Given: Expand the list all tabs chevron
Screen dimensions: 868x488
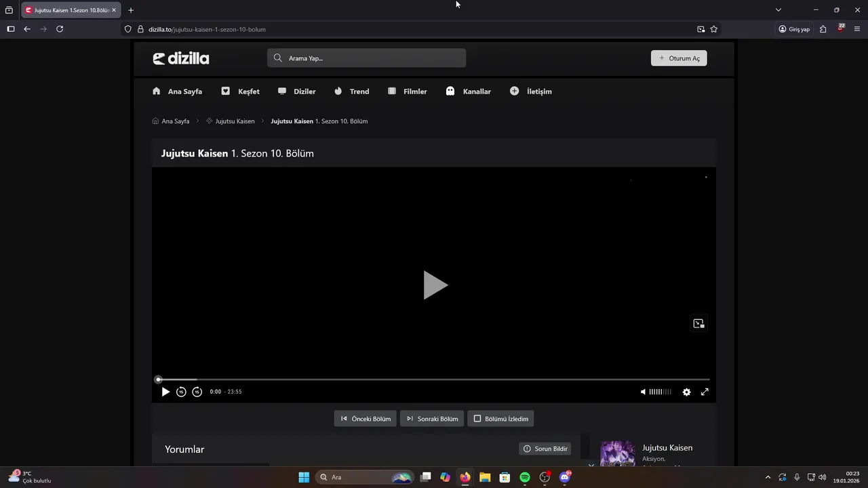Looking at the screenshot, I should (778, 10).
